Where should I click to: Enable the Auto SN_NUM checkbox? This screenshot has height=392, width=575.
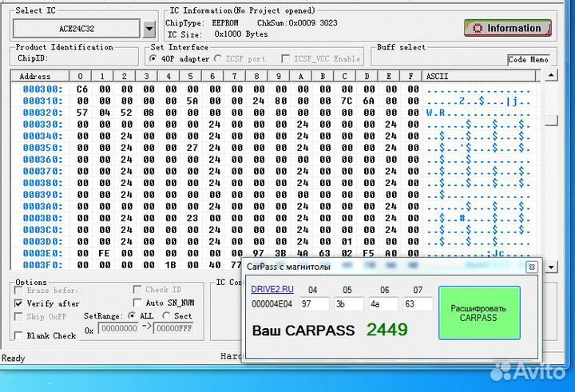pyautogui.click(x=137, y=303)
